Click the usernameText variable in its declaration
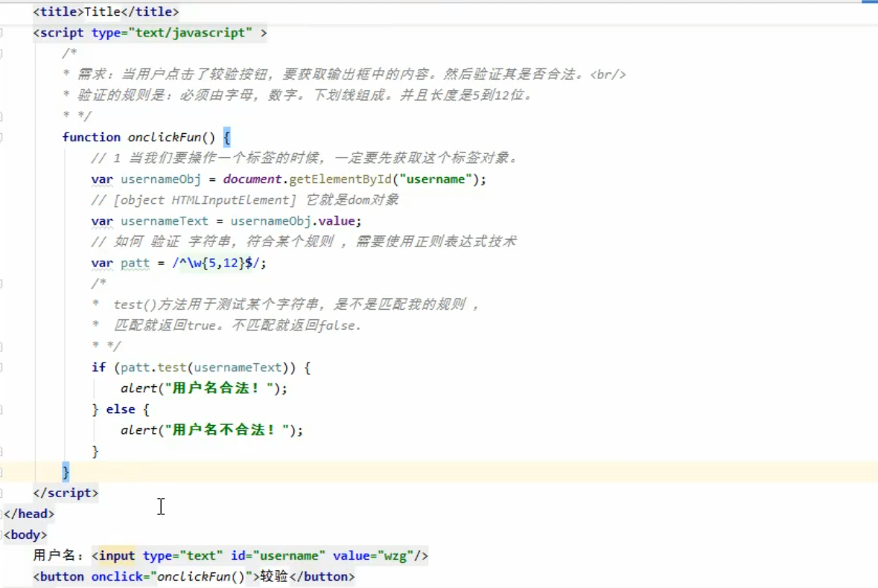 pyautogui.click(x=164, y=221)
